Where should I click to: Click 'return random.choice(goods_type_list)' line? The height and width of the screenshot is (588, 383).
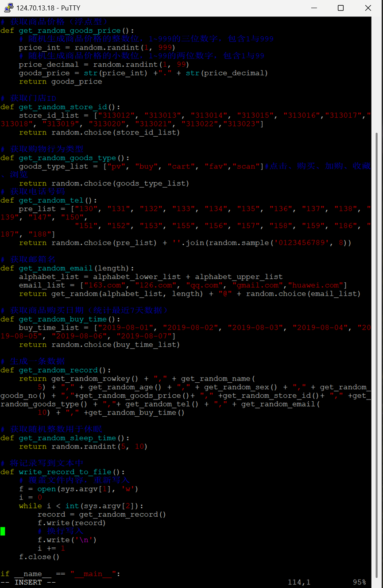click(x=104, y=183)
